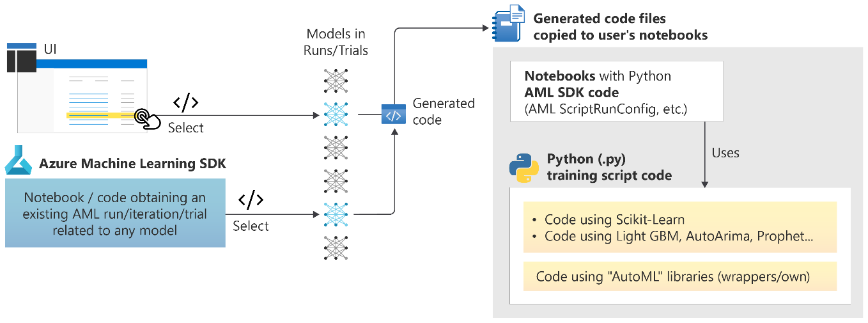
Task: Click the topmost gray model network icon
Action: 335,81
